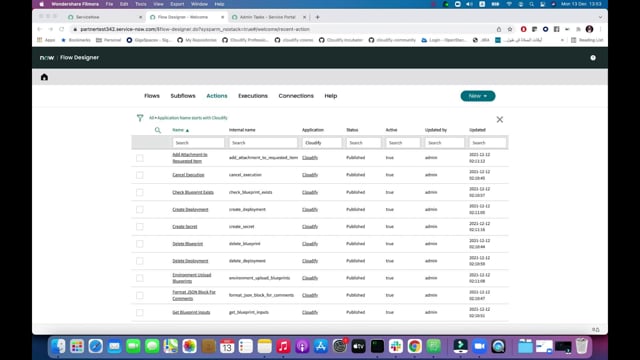Click the help question mark in header

[593, 58]
